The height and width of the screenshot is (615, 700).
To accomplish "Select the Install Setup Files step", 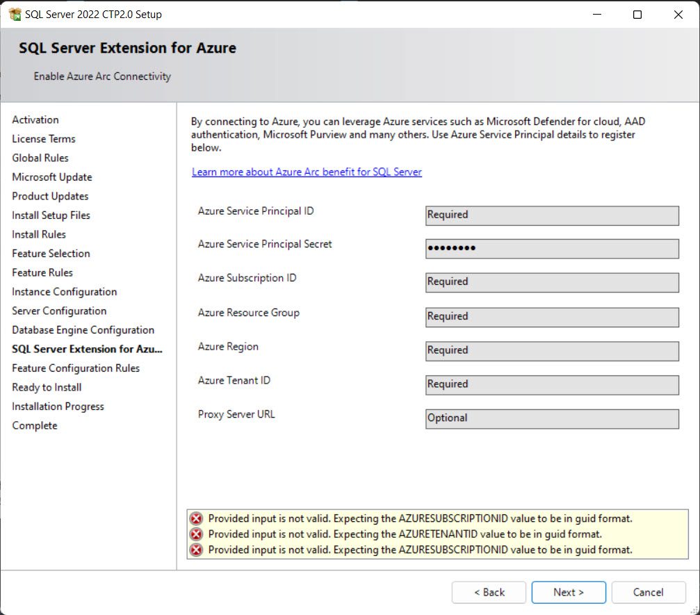I will click(51, 215).
